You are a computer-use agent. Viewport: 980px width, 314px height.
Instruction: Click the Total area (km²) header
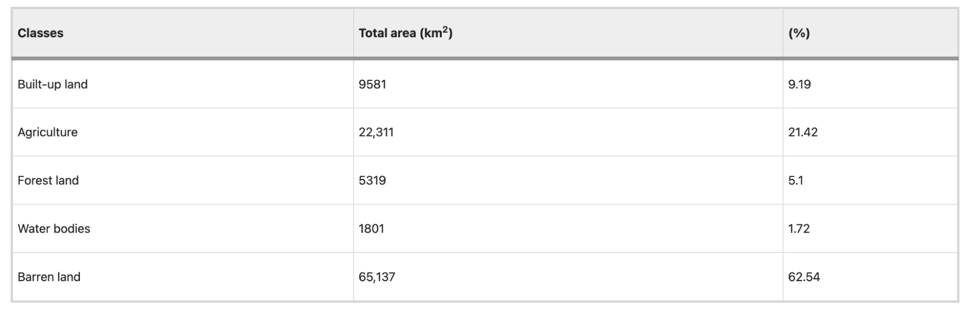click(405, 33)
